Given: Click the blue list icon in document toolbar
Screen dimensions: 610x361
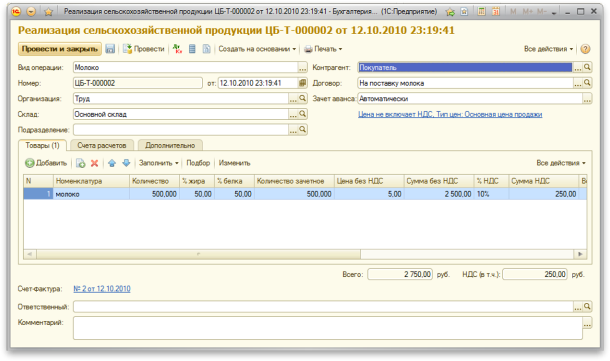Looking at the screenshot, I should click(192, 49).
